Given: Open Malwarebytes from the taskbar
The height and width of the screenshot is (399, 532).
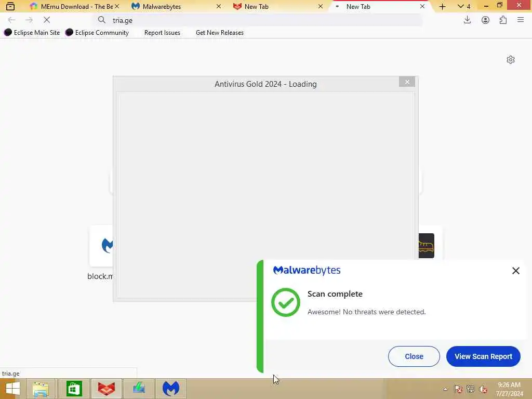Looking at the screenshot, I should click(171, 389).
